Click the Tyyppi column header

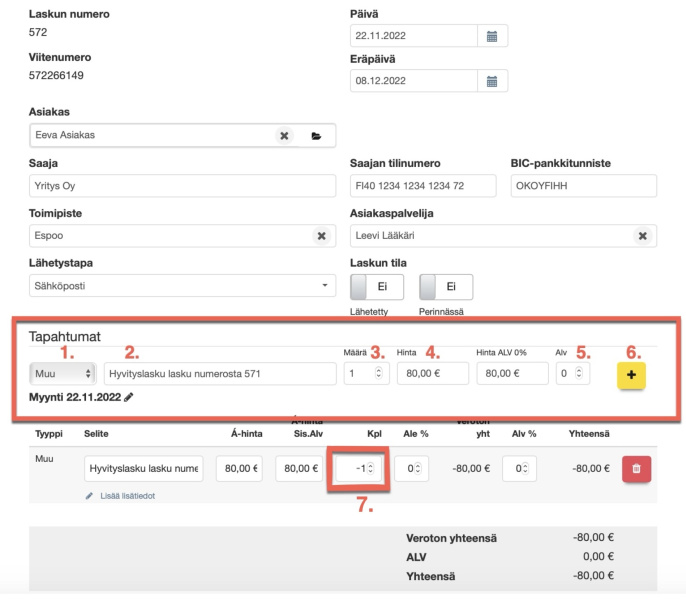[49, 434]
